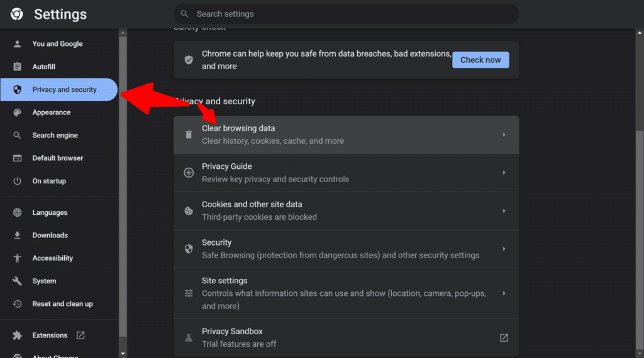Go to the Autofill section
The height and width of the screenshot is (358, 644).
pyautogui.click(x=59, y=67)
